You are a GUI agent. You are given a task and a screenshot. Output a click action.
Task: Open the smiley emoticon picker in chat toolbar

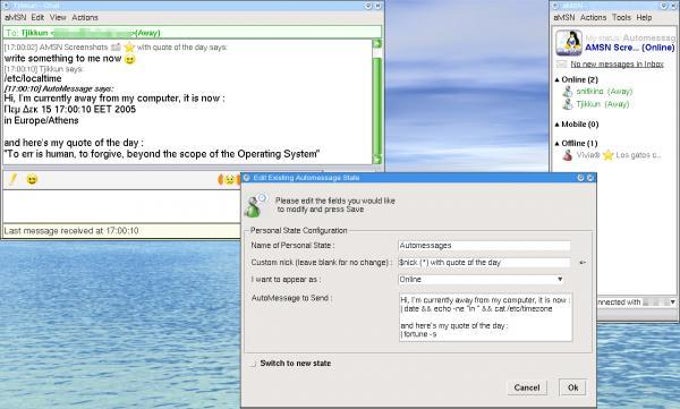[x=32, y=179]
